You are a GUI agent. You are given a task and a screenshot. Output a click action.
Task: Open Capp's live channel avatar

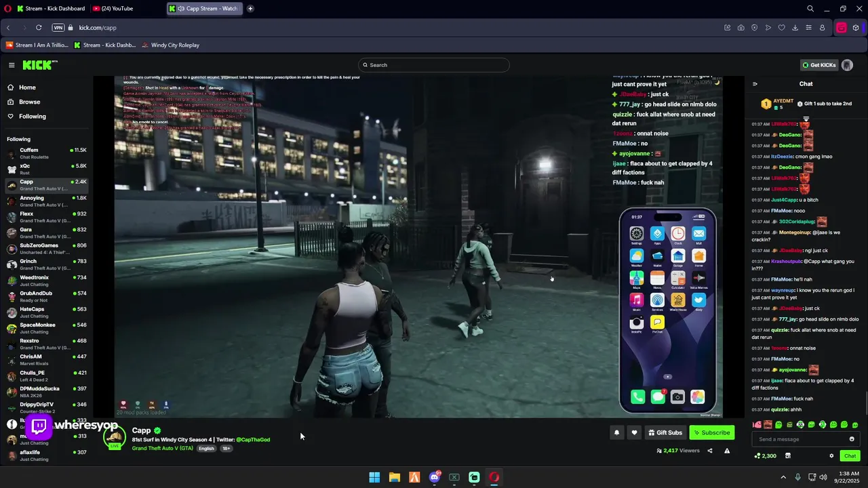click(115, 438)
